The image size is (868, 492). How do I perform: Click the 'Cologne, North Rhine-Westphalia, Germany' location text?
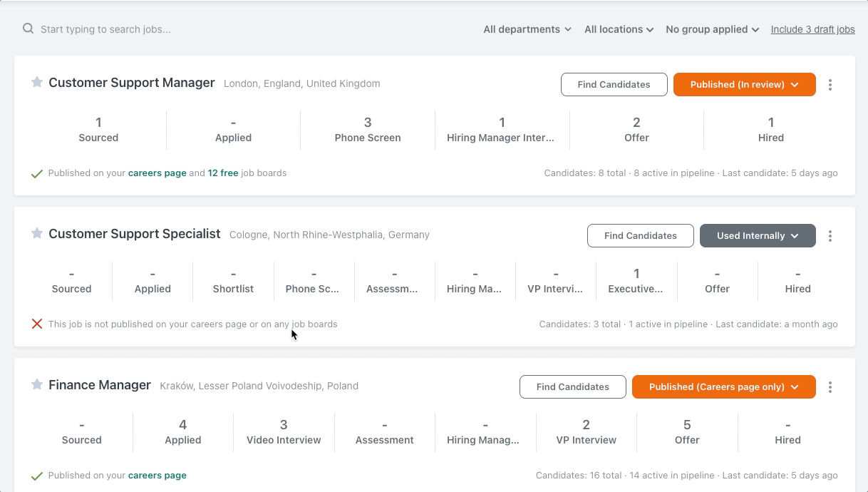coord(329,235)
